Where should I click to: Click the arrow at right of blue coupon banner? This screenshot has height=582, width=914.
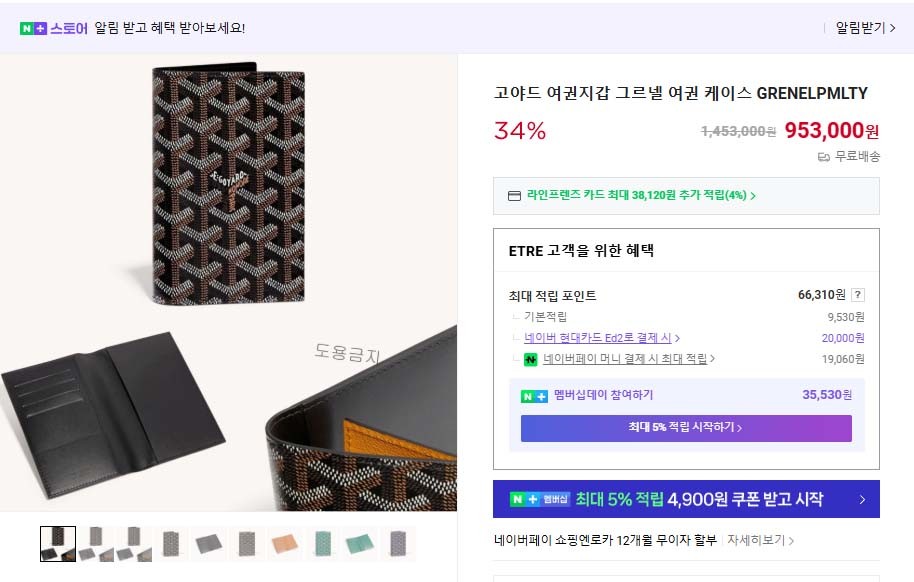click(862, 499)
